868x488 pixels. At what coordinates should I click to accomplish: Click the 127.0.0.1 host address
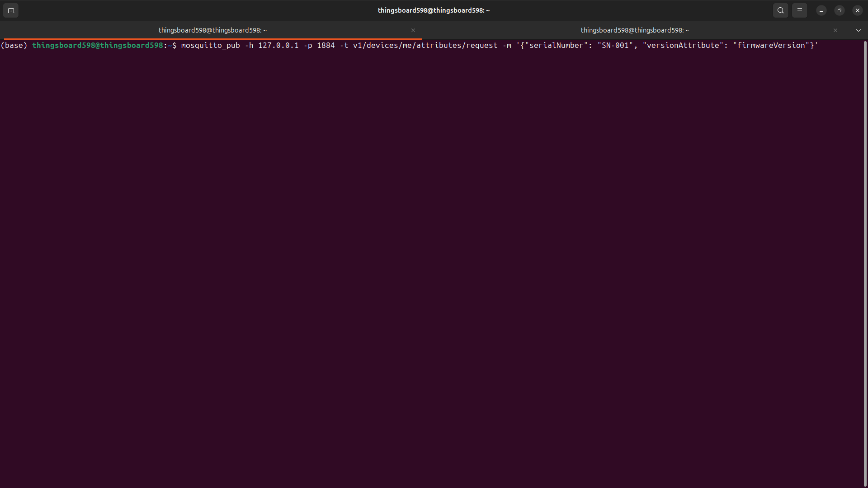278,45
